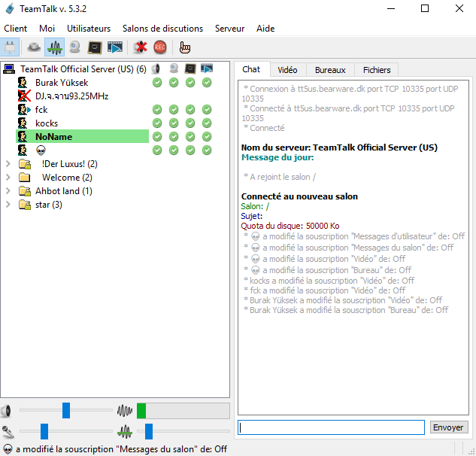476x456 pixels.
Task: Expand the Ahbot land channel
Action: point(8,191)
